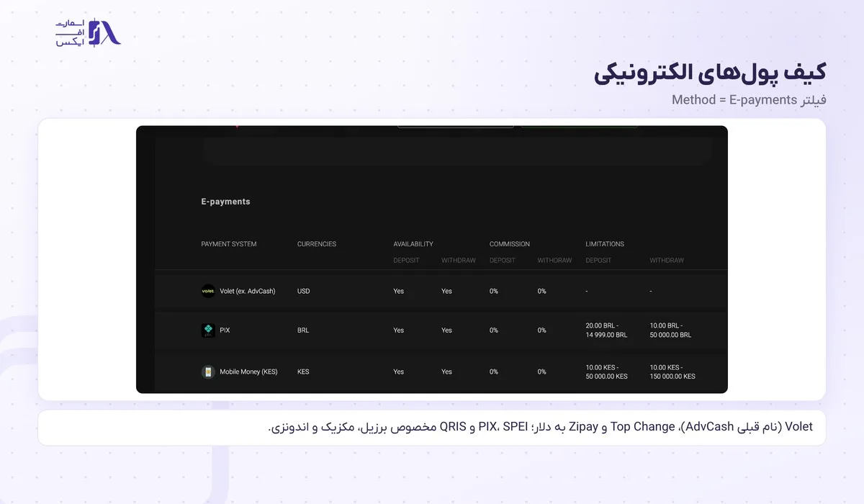864x504 pixels.
Task: Click the USD currency cell
Action: pyautogui.click(x=304, y=292)
